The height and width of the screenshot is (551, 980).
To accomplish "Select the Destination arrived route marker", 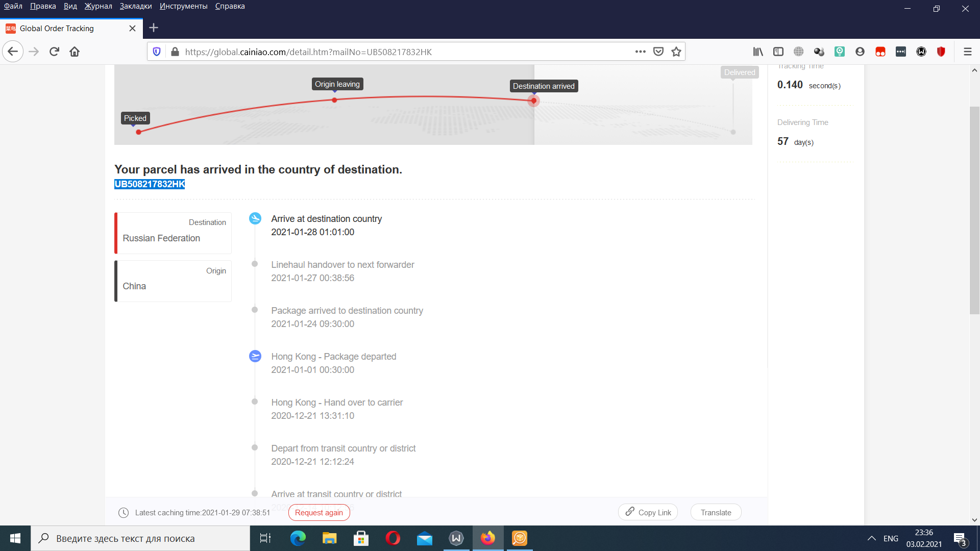I will pyautogui.click(x=544, y=86).
